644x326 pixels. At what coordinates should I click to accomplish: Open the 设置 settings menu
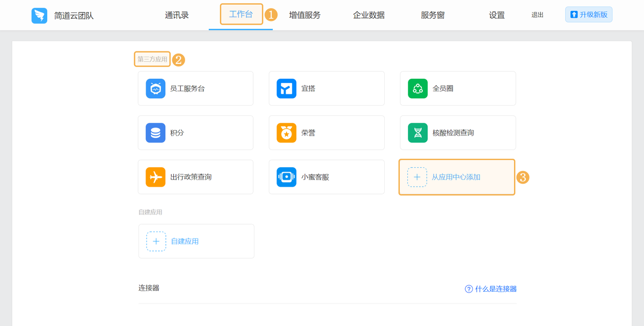[496, 14]
